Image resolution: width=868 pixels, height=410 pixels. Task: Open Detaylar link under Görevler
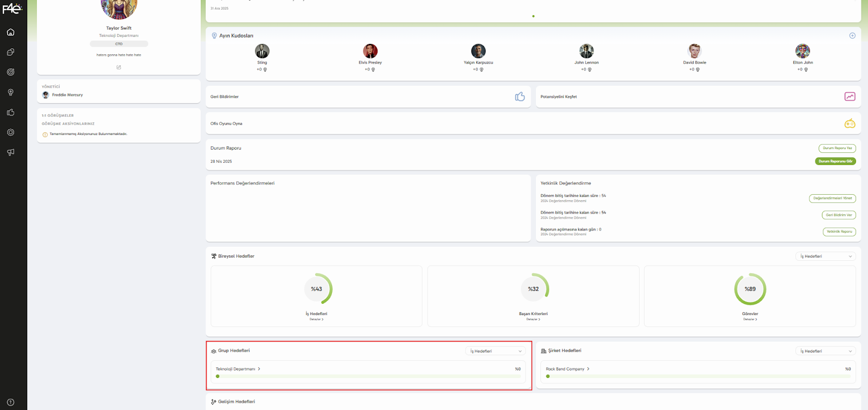[750, 319]
